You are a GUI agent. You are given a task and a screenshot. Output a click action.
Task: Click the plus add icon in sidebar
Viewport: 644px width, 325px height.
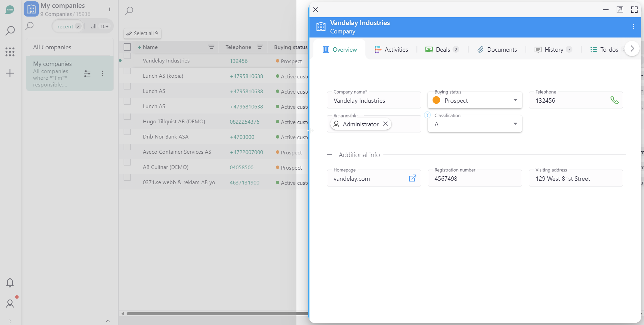click(10, 73)
